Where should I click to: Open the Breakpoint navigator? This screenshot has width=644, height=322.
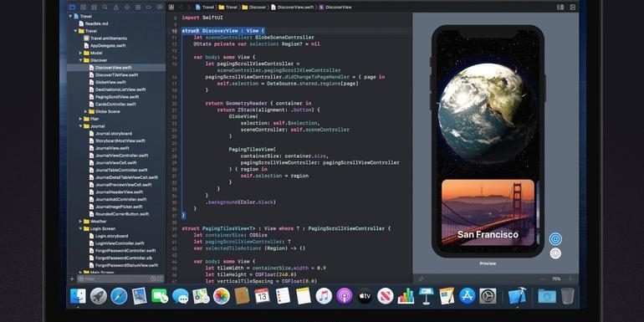pos(149,7)
